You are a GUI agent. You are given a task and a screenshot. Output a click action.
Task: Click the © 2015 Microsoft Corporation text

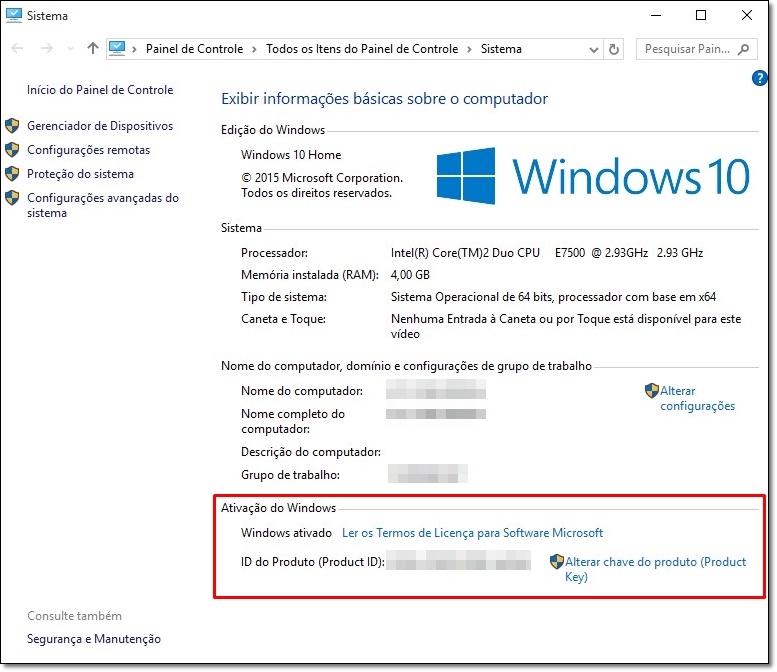[x=322, y=178]
